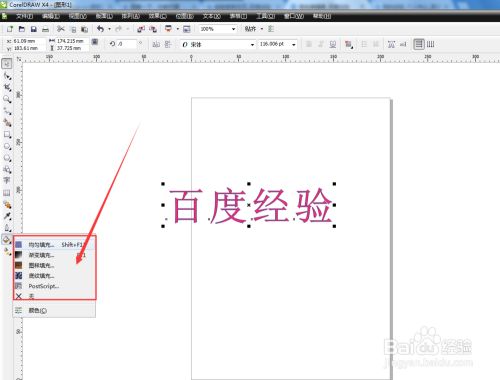500x380 pixels.
Task: Click the Print icon
Action: click(x=45, y=29)
